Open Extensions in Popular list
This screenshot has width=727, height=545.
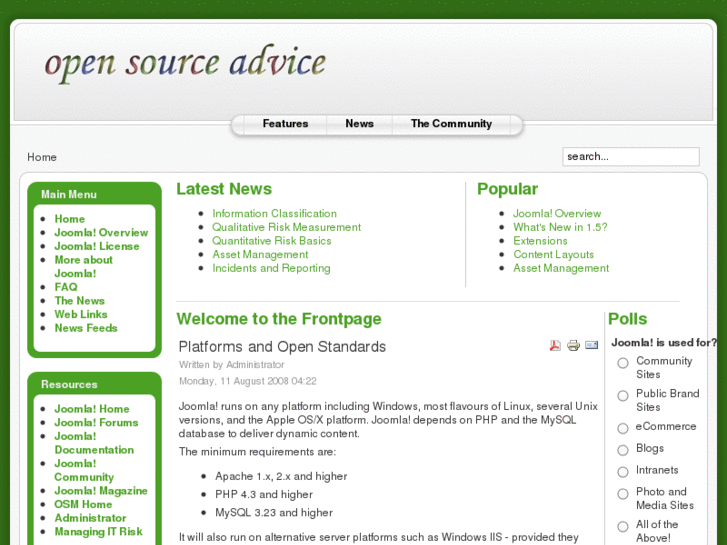(x=540, y=241)
